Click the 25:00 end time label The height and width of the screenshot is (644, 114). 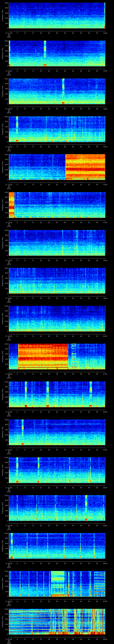(x=105, y=525)
